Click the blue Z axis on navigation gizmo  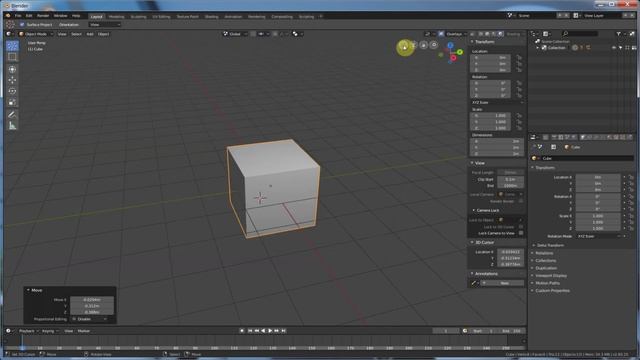451,45
